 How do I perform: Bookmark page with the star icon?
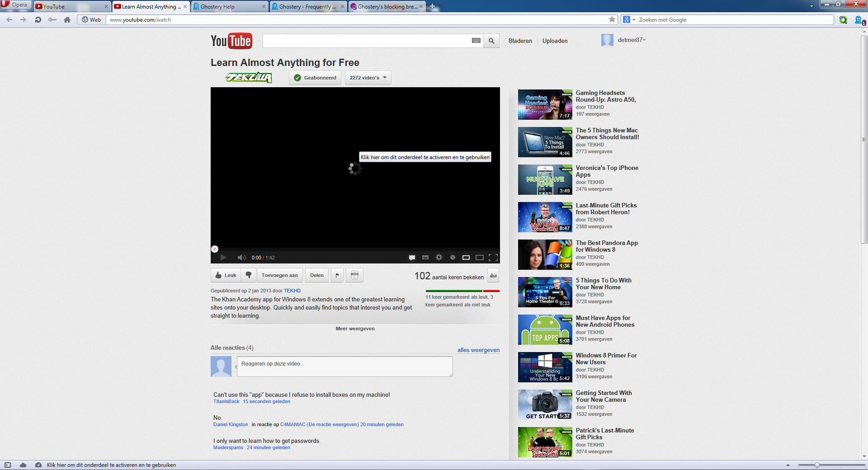tap(612, 19)
